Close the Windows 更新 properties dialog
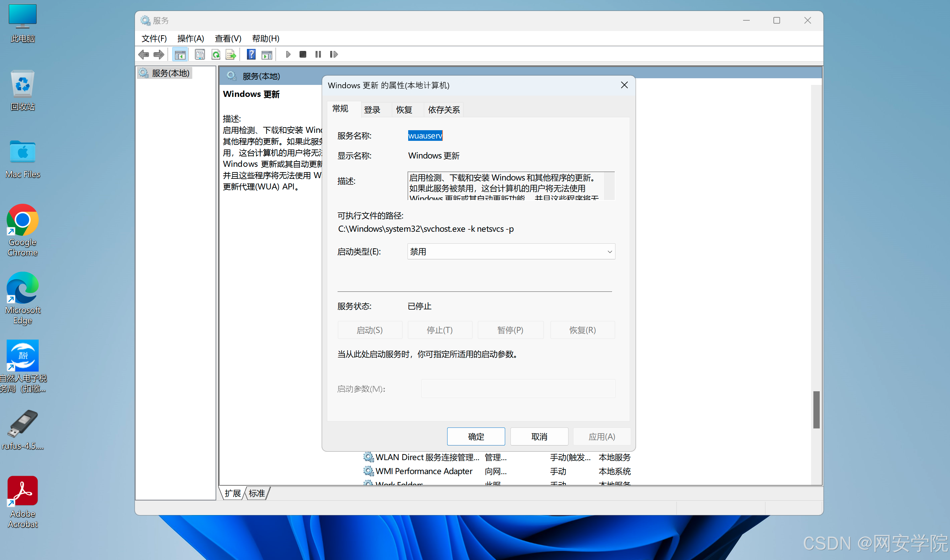 pos(624,85)
